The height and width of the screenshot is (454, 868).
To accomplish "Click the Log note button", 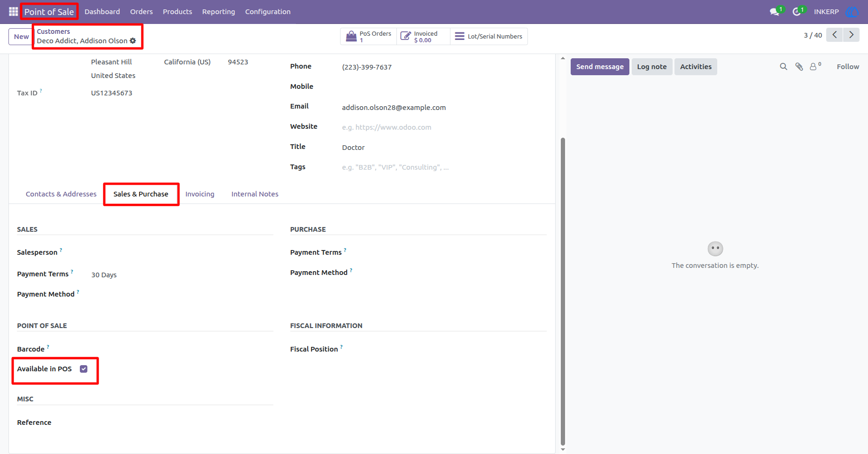I will tap(652, 67).
